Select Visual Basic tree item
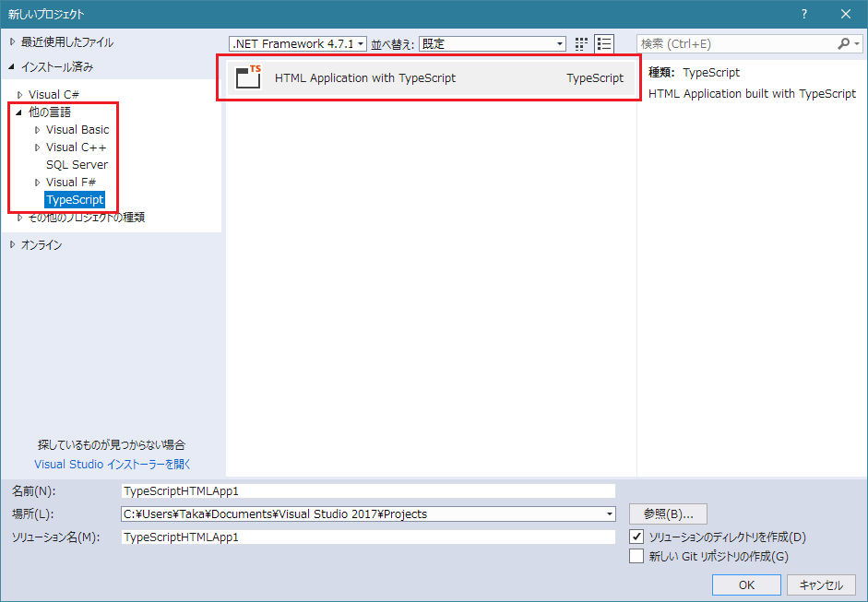 point(77,129)
